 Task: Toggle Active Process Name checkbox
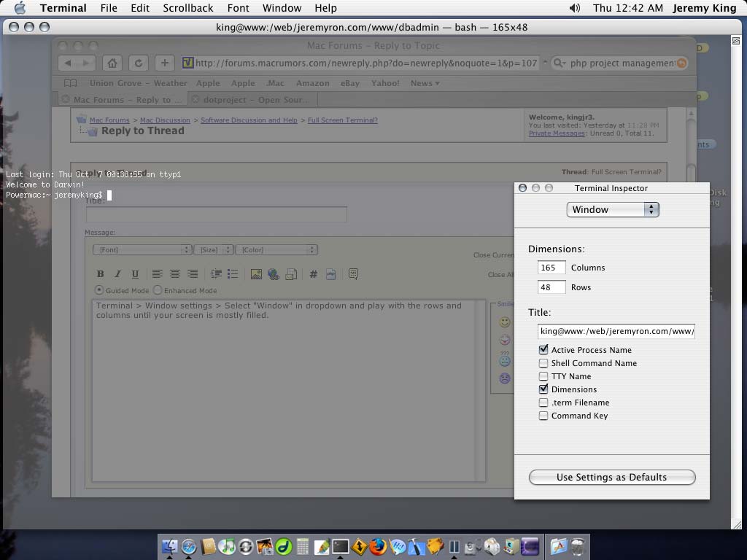pos(543,349)
